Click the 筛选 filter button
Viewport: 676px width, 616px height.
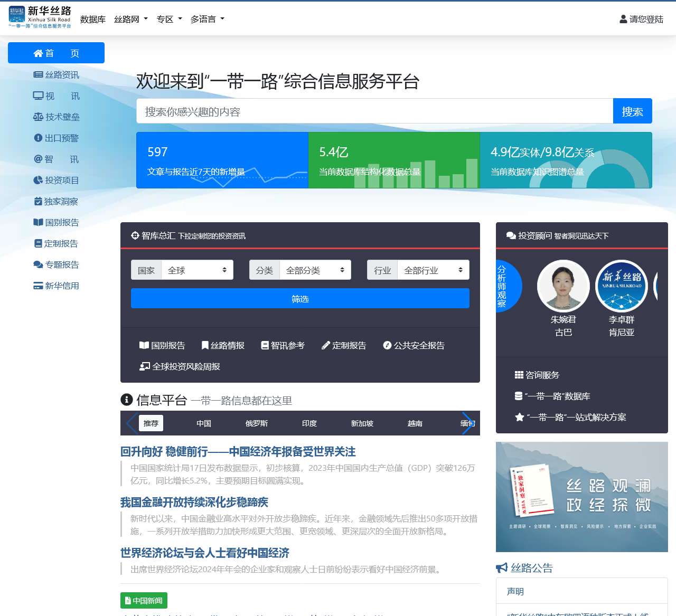pyautogui.click(x=299, y=298)
